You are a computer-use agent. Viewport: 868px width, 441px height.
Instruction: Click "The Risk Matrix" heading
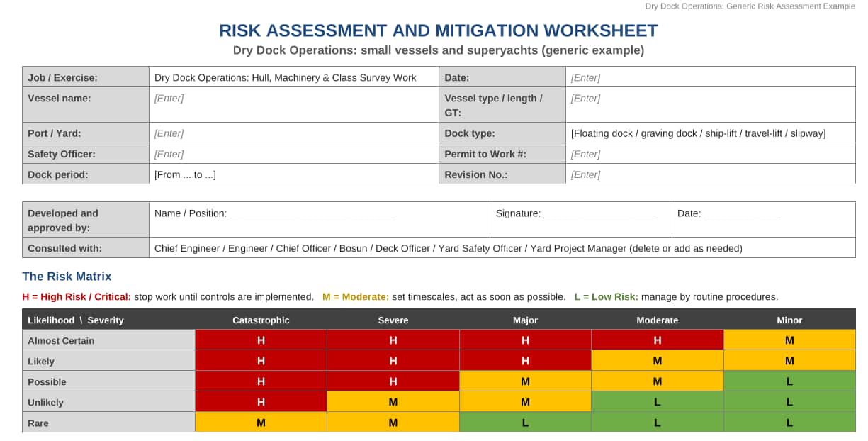[67, 277]
